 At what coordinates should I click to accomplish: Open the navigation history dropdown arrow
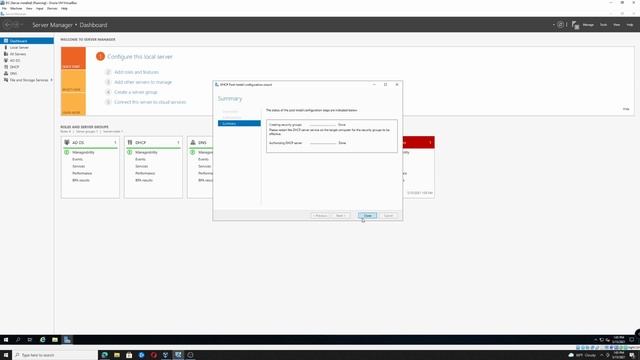(x=22, y=25)
